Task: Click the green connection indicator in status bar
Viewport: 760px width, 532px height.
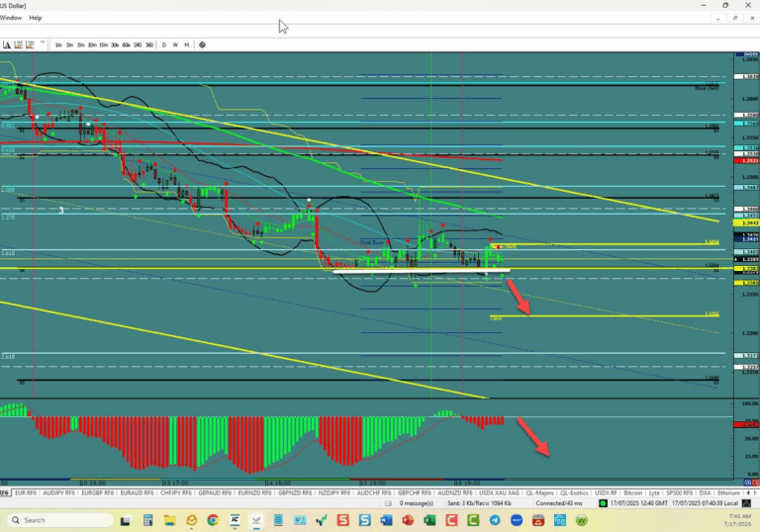Action: pos(603,503)
